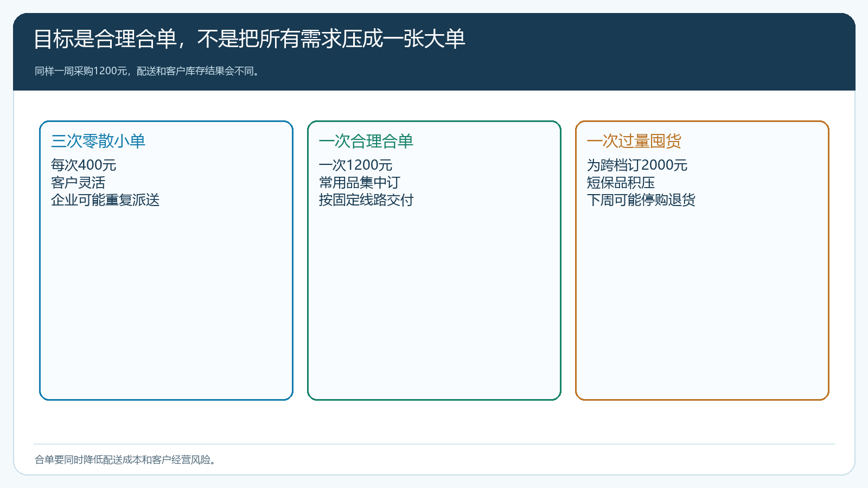The image size is (868, 488).
Task: Select the line 按固定线路交付
Action: (366, 200)
